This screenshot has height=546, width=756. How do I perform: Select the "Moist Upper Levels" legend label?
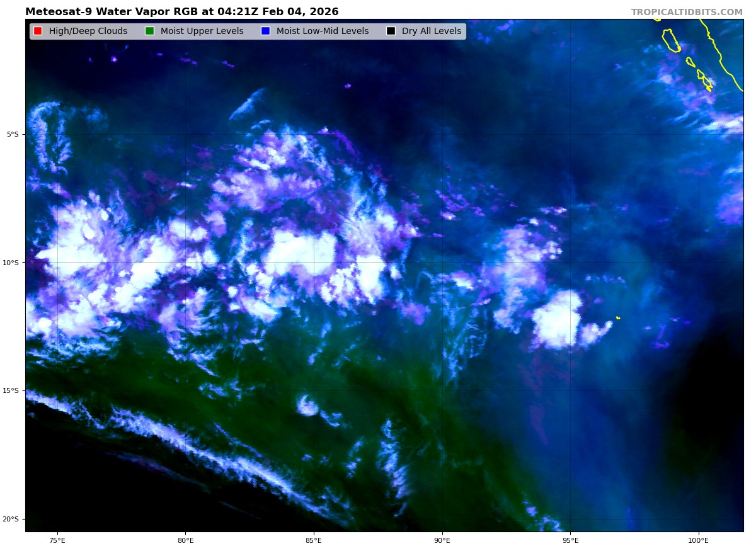[x=202, y=31]
